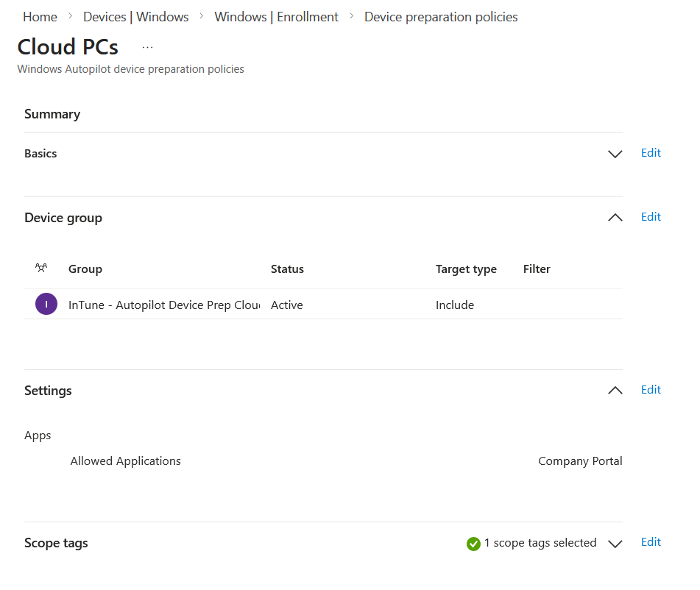Open Windows | Enrollment breadcrumb

pos(276,17)
